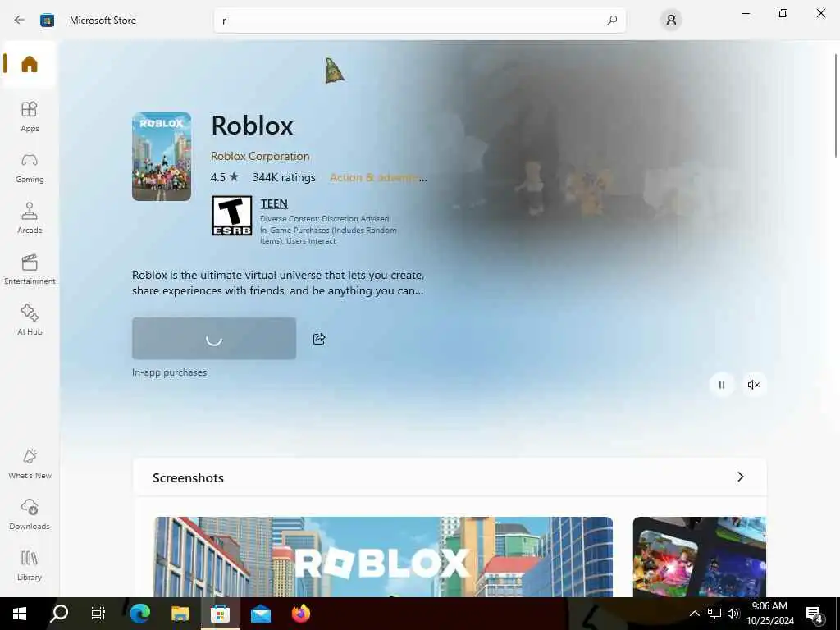840x630 pixels.
Task: Open the network status tray icon
Action: point(714,614)
